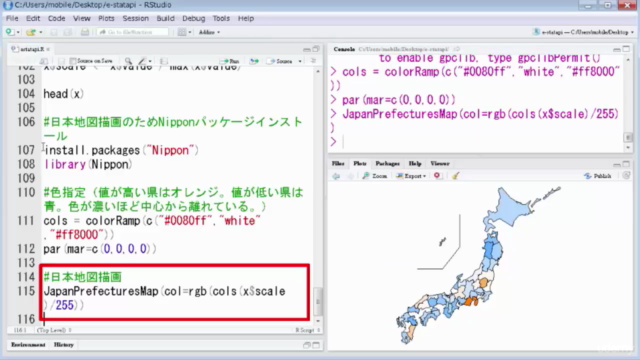Open the Help menu in menu bar
This screenshot has width=640, height=360.
[246, 18]
